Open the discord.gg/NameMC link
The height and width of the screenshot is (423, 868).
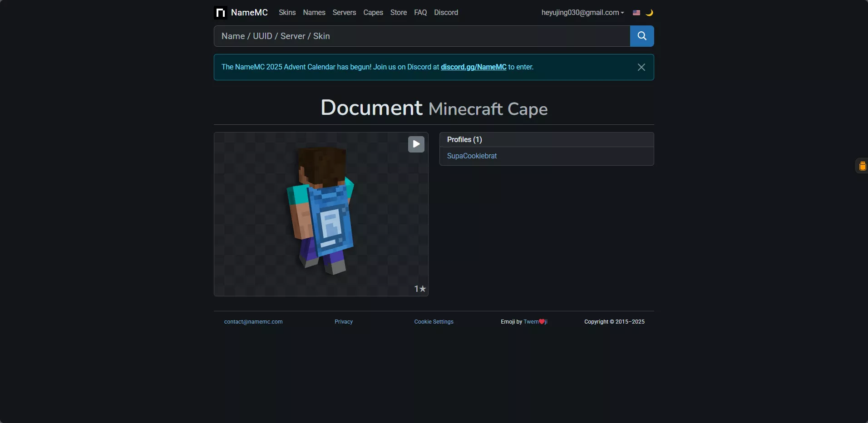tap(473, 67)
